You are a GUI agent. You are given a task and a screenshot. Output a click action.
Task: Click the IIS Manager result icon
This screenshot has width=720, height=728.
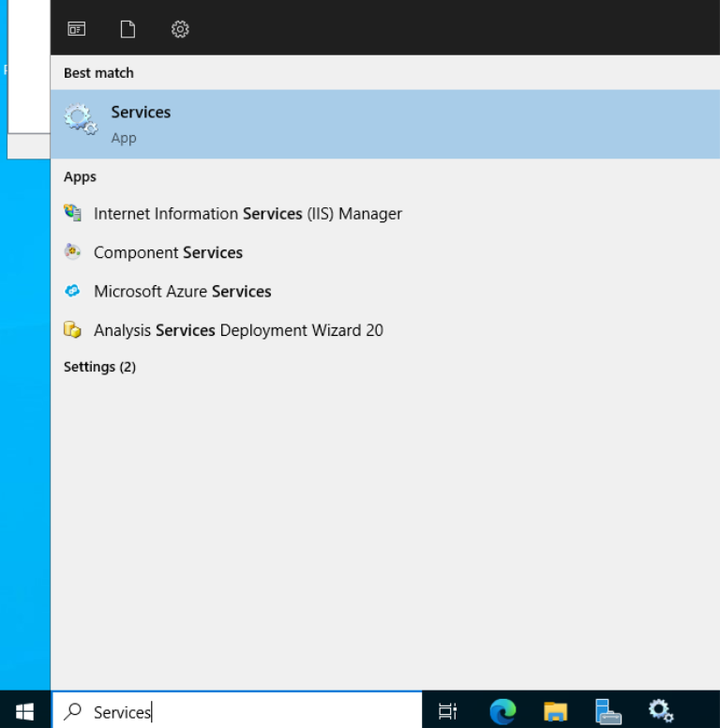pyautogui.click(x=72, y=213)
